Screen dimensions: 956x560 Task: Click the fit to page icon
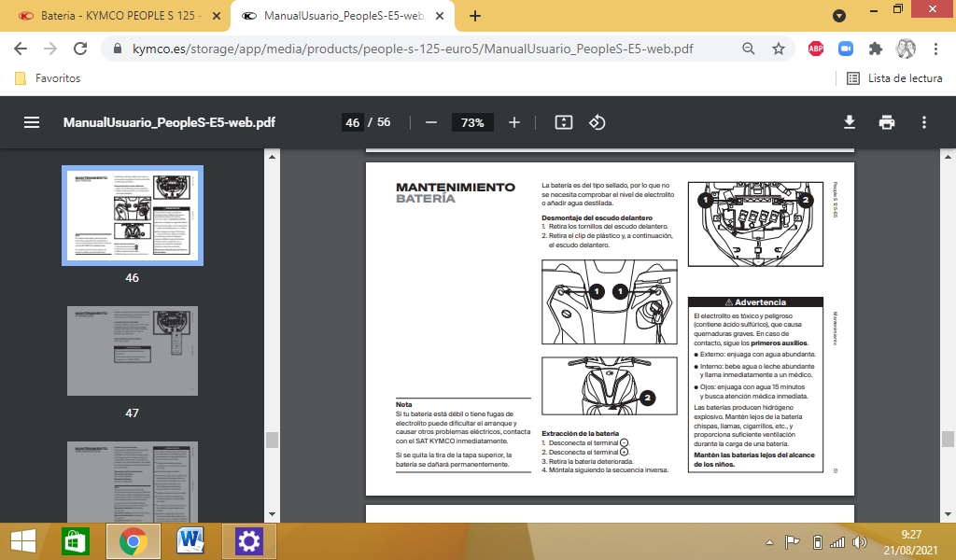(x=563, y=122)
